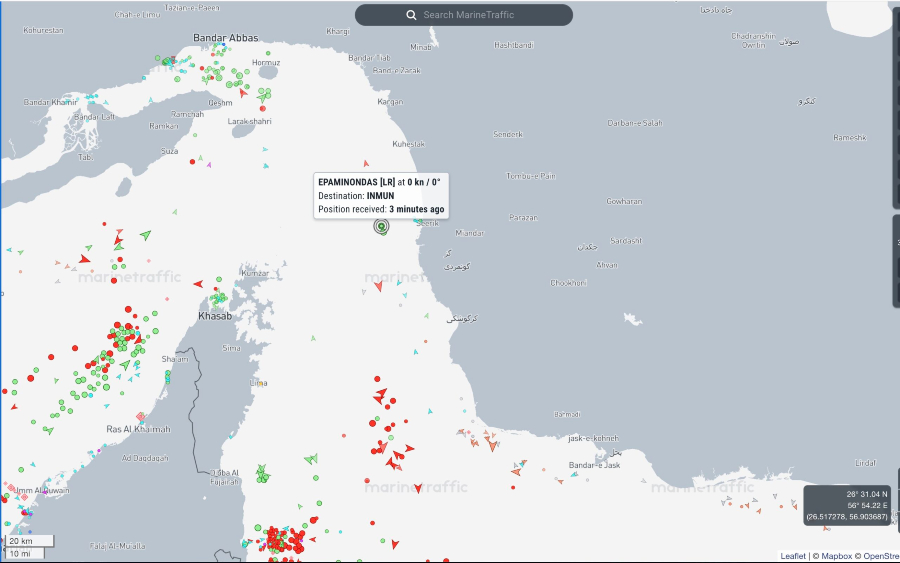900x563 pixels.
Task: Click the magnifier icon in the search bar
Action: (x=411, y=15)
